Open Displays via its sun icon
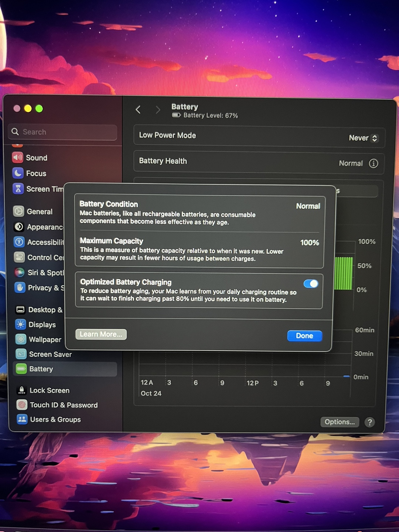Viewport: 399px width, 532px height. (21, 324)
